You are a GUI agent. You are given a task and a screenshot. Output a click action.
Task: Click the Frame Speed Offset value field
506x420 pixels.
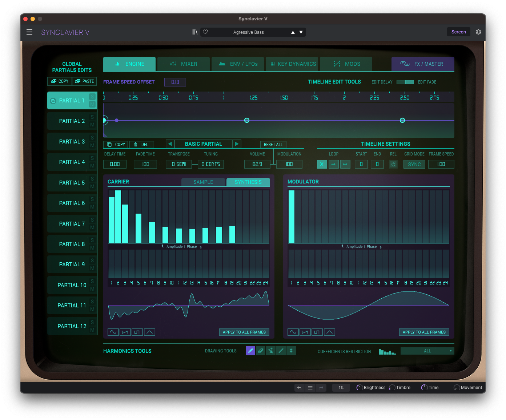(x=175, y=82)
